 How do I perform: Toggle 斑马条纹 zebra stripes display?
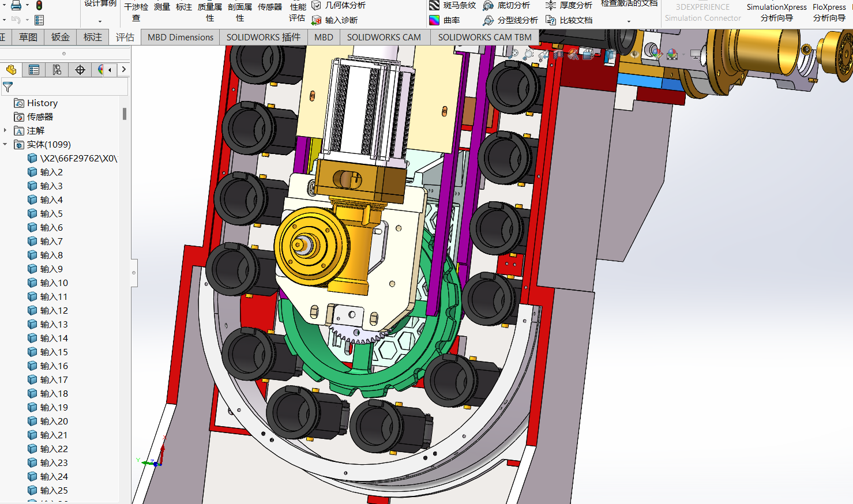pos(453,5)
